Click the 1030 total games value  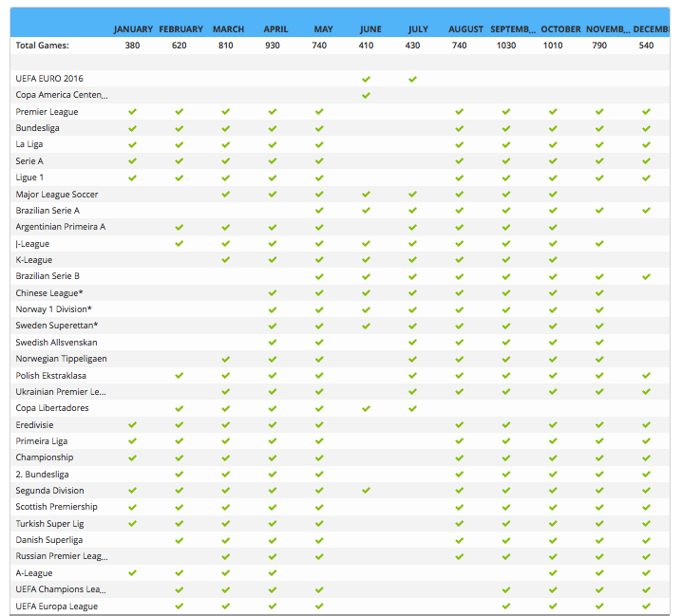pyautogui.click(x=506, y=46)
